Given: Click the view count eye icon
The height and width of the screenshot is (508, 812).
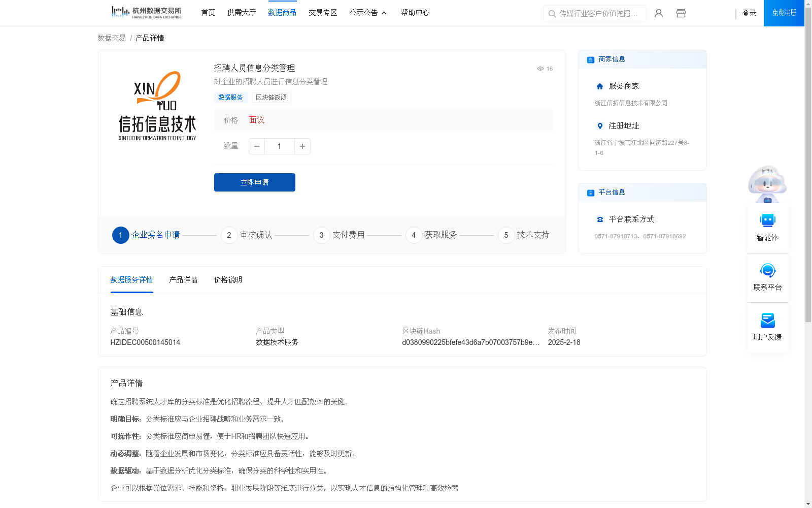Looking at the screenshot, I should [540, 69].
